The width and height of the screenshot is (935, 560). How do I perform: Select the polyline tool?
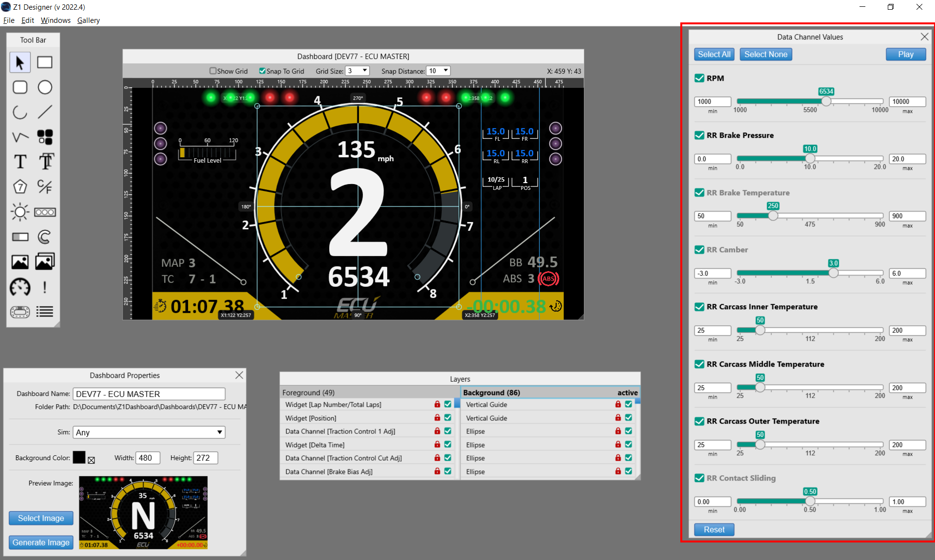[x=20, y=137]
